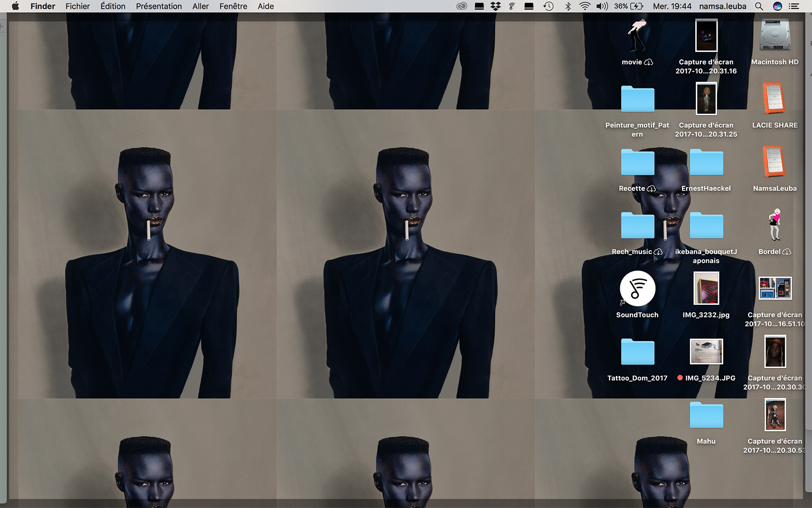Select Capture d'écran 20.31.25 thumbnail
The height and width of the screenshot is (508, 812).
tap(706, 99)
